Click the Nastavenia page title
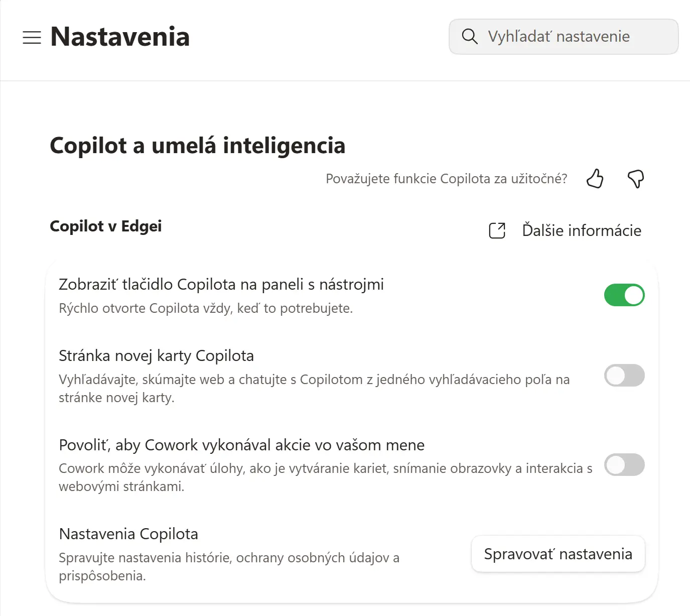Viewport: 690px width, 616px height. [x=120, y=37]
